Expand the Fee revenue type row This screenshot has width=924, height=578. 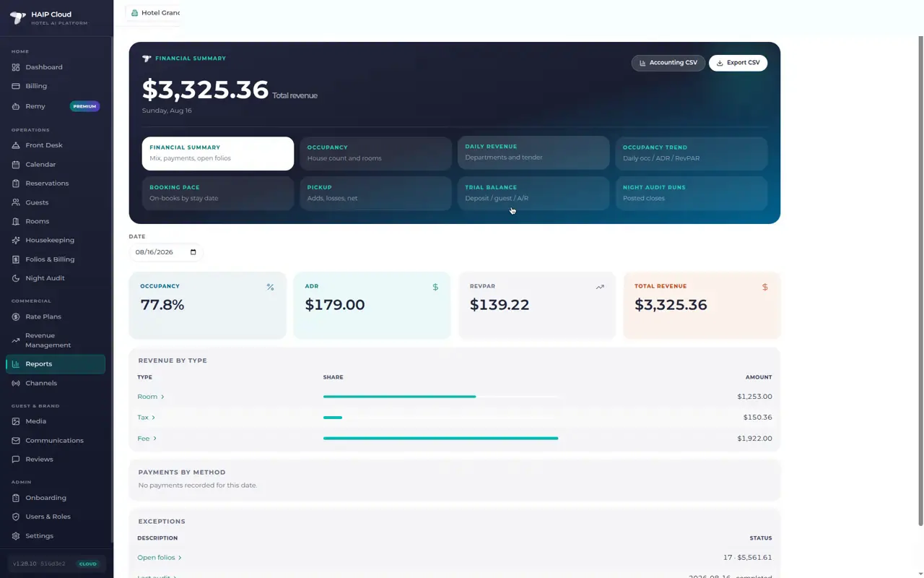tap(147, 439)
